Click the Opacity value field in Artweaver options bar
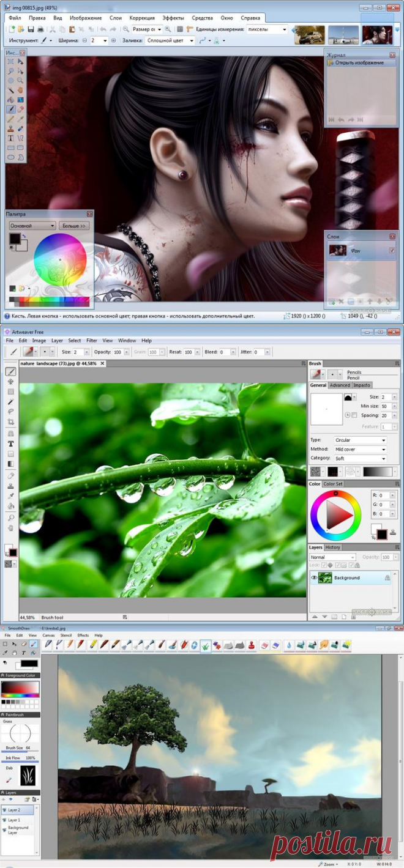 point(118,352)
